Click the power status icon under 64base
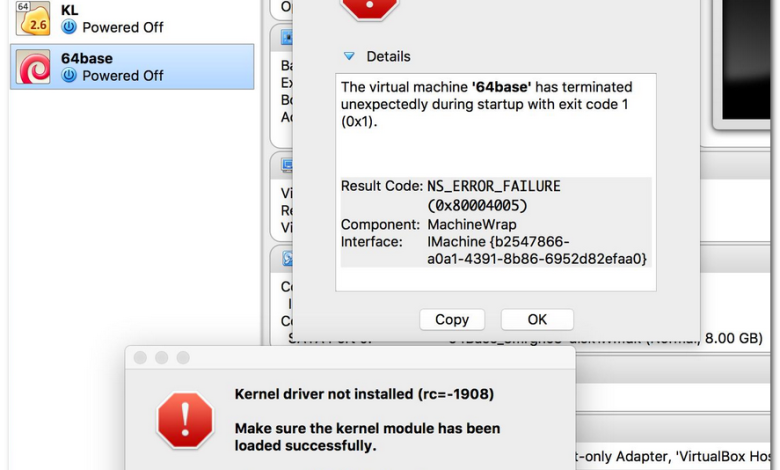 (x=69, y=76)
